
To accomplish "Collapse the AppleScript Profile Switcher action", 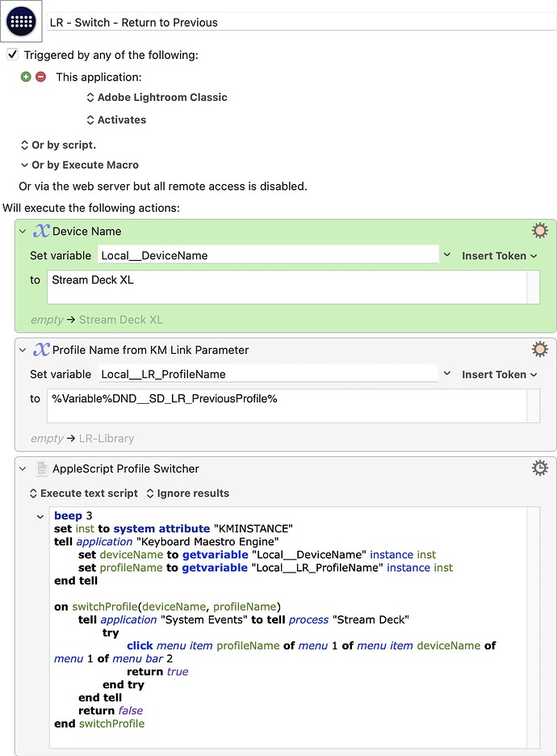I will click(x=23, y=468).
